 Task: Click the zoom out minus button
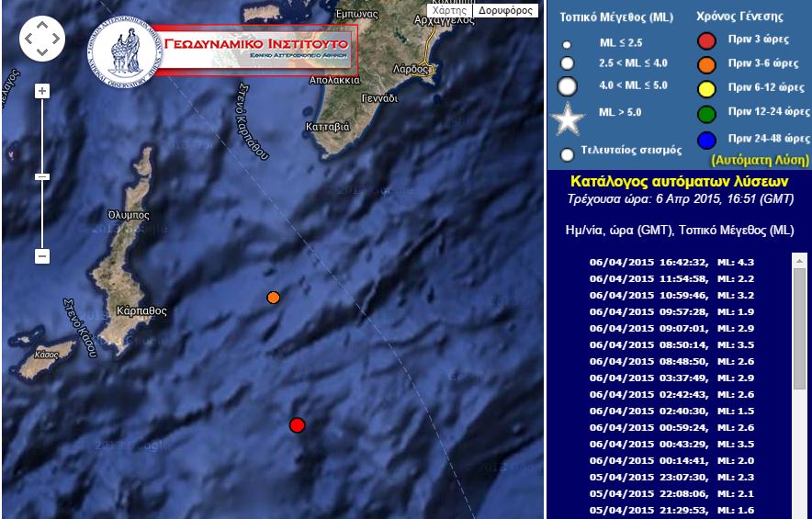pos(41,256)
